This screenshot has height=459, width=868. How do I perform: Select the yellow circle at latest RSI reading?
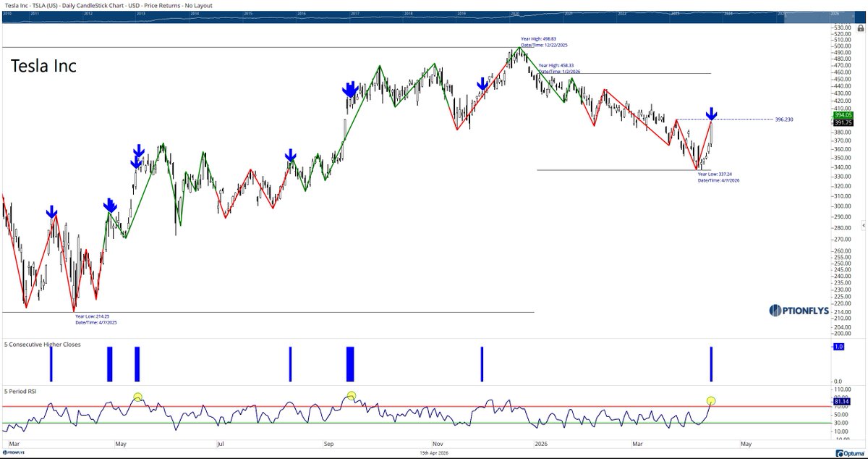[711, 400]
